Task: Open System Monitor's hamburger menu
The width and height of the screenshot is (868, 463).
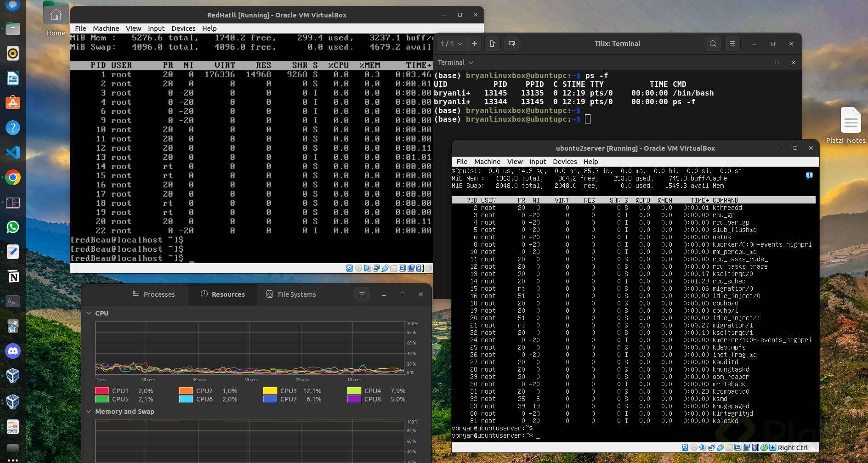Action: pos(362,294)
